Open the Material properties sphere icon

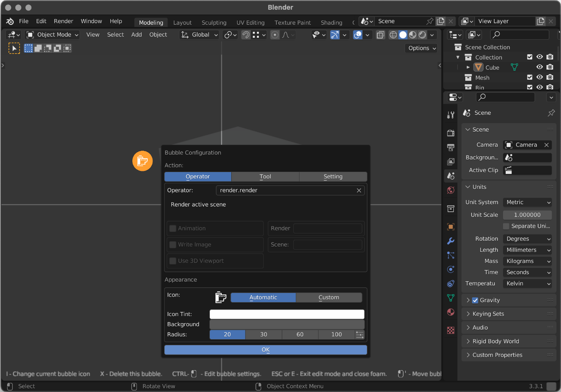click(x=451, y=312)
